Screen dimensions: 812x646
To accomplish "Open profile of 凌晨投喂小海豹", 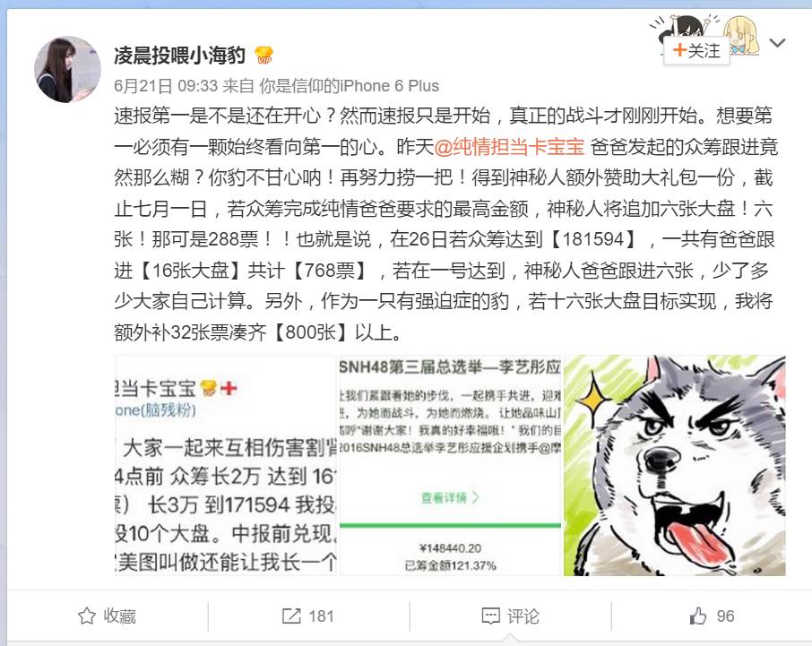I will pyautogui.click(x=179, y=55).
